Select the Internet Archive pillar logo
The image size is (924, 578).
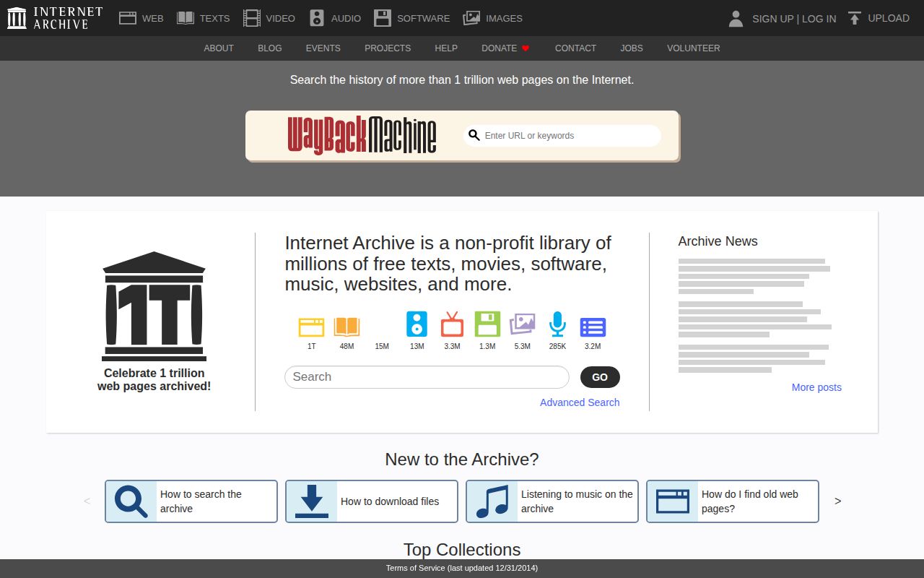click(x=16, y=17)
